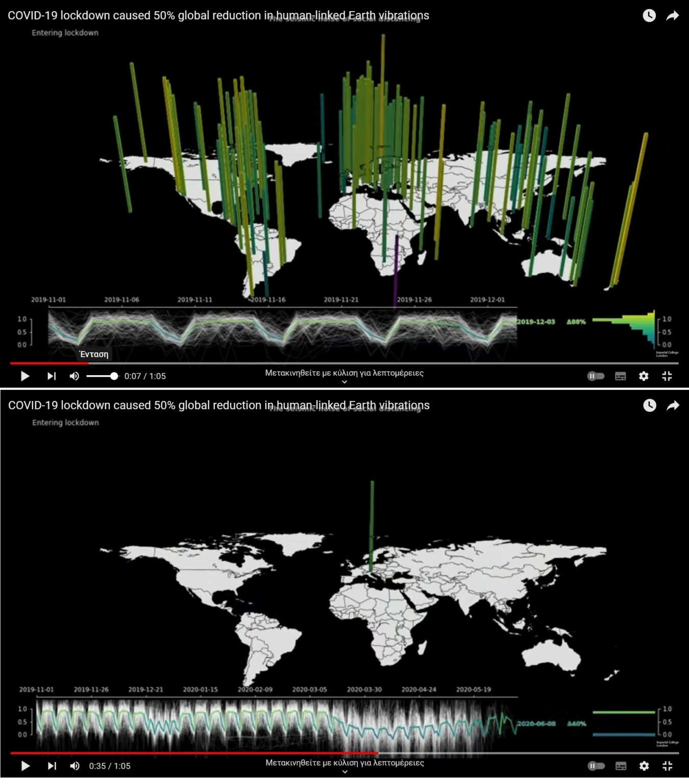Mute the top video's volume
Screen dimensions: 689x784
(75, 376)
